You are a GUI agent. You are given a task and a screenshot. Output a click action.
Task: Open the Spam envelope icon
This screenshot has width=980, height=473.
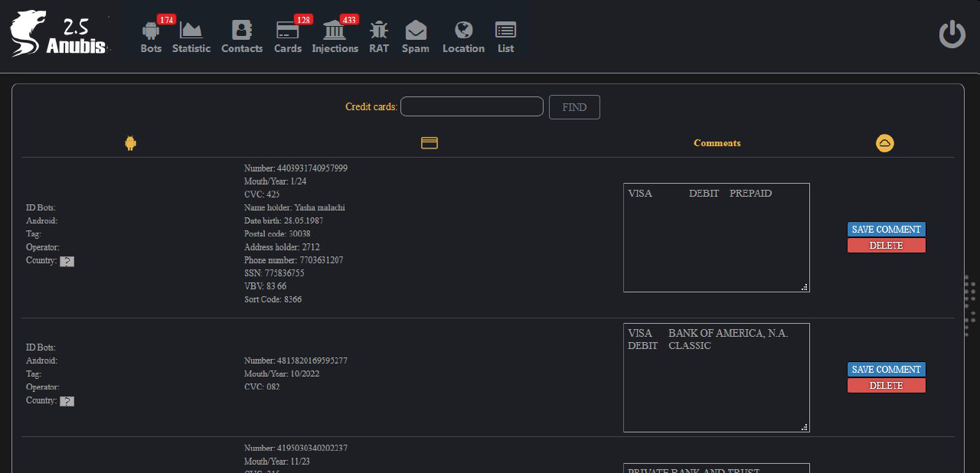[x=416, y=31]
